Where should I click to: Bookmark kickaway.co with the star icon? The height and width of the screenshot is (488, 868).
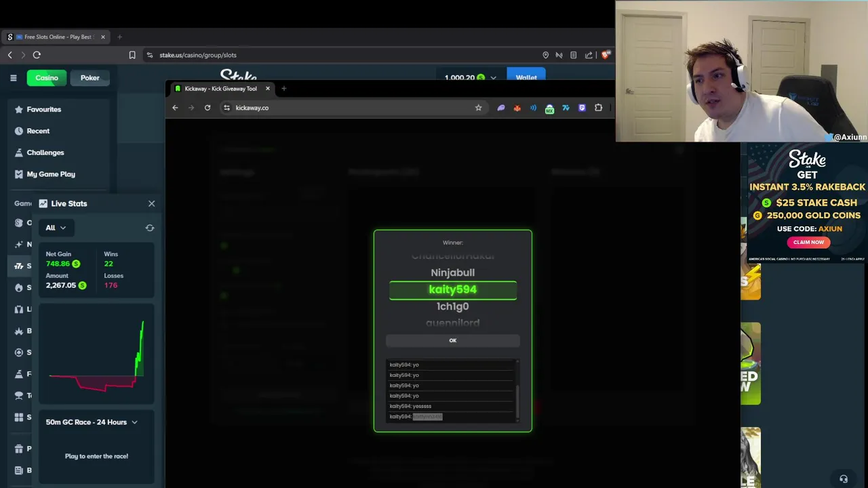478,108
